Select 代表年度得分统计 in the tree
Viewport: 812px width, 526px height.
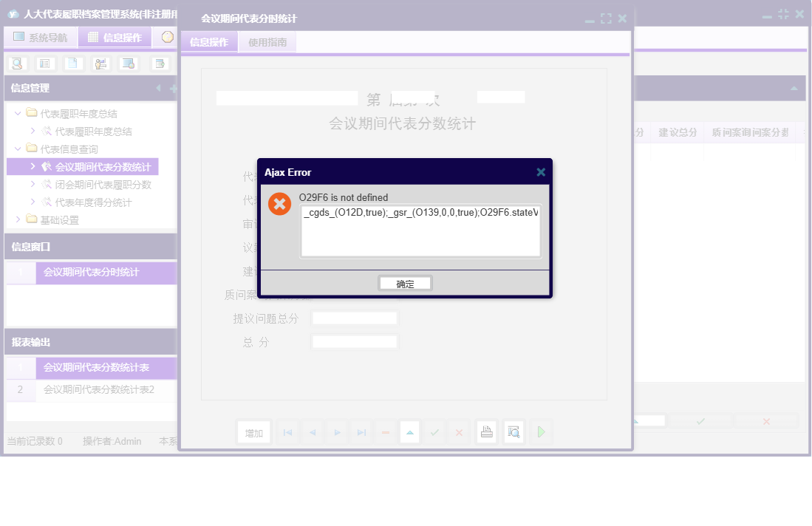click(x=93, y=202)
